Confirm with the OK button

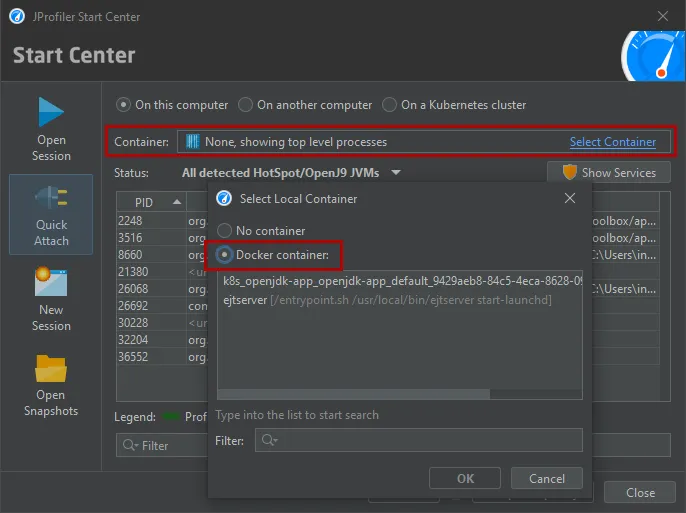465,478
